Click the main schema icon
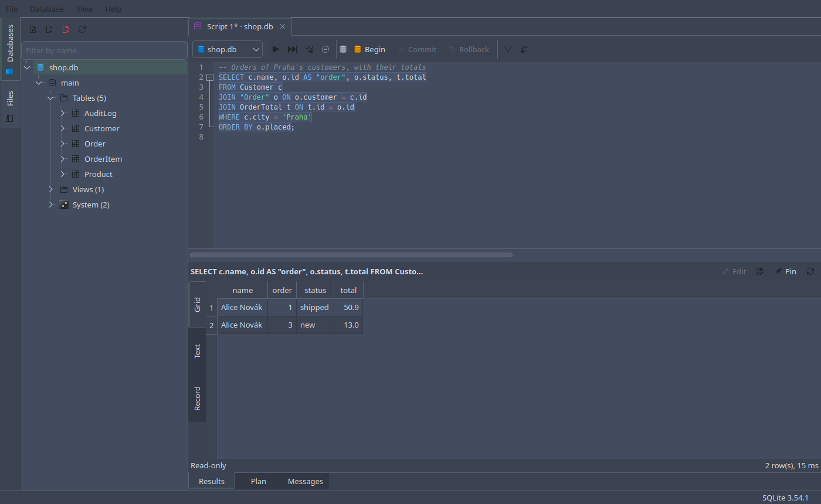821x504 pixels. tap(52, 83)
